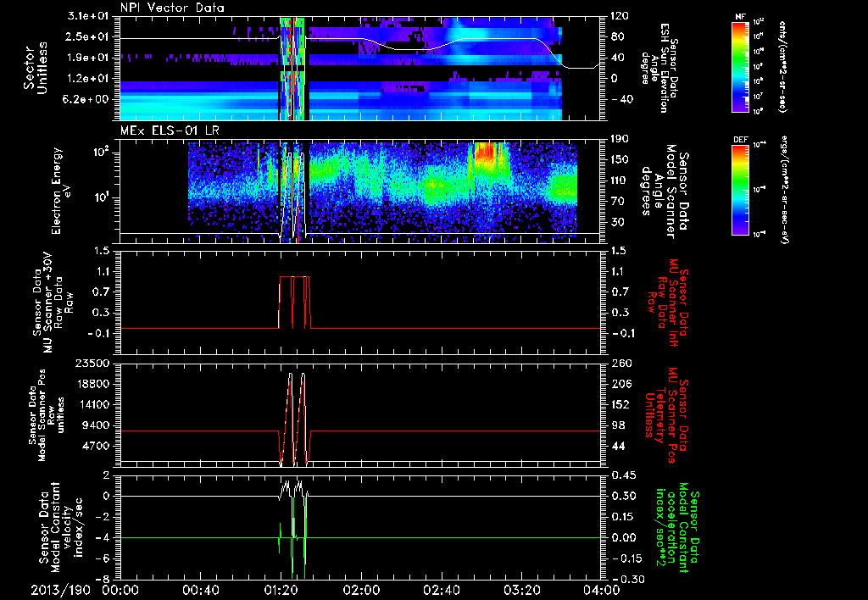
Task: Click the green 'Model Constant acceleration' axis title
Action: pyautogui.click(x=676, y=528)
